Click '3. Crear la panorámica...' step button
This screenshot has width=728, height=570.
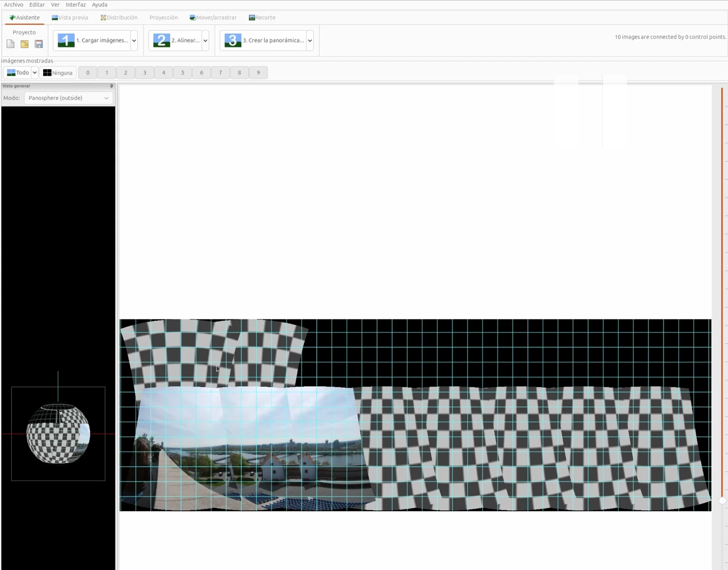click(264, 40)
